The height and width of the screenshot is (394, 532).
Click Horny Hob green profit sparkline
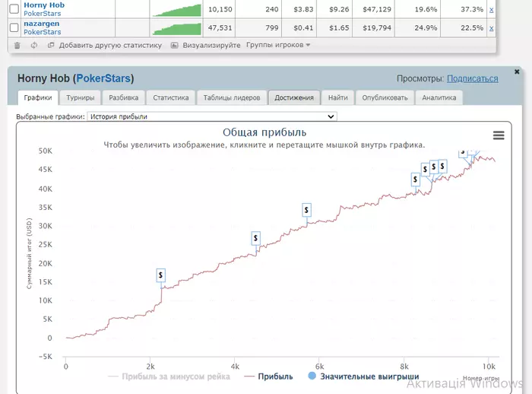click(177, 10)
